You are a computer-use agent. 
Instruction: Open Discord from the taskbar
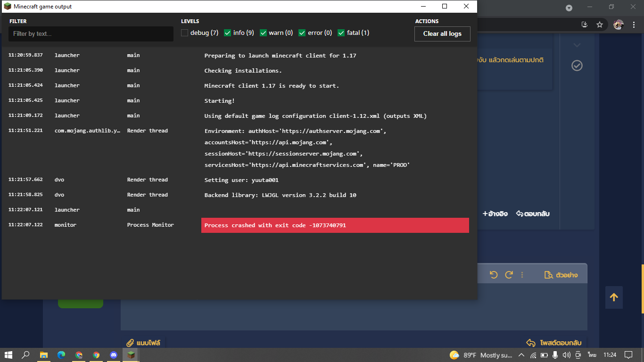point(114,355)
